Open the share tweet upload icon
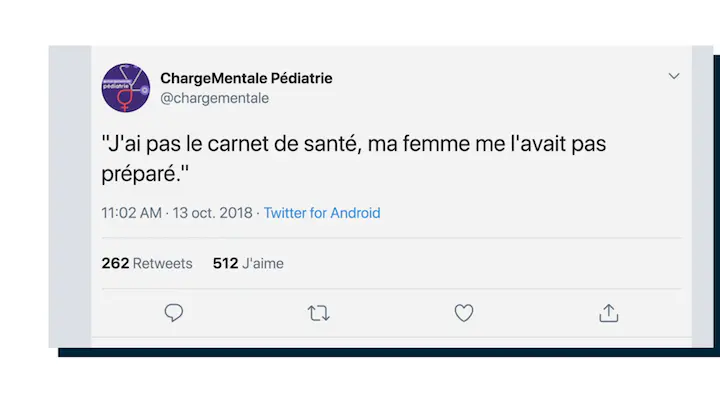720x404 pixels. coord(608,313)
